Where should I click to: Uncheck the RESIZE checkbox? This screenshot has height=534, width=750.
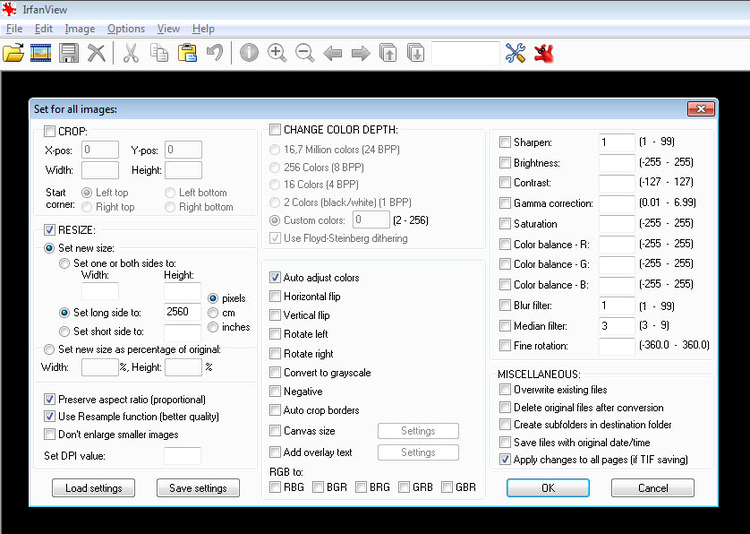[49, 230]
